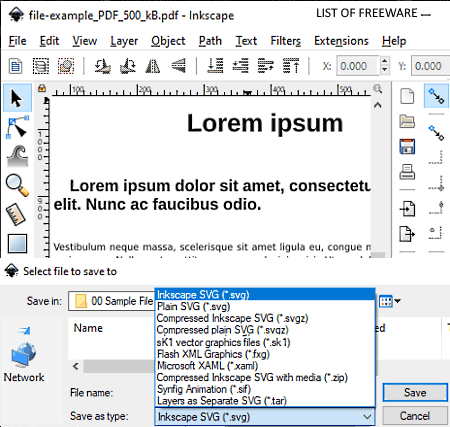Choose Synfig Animation (*.sif) format
Image resolution: width=450 pixels, height=427 pixels.
click(x=265, y=389)
